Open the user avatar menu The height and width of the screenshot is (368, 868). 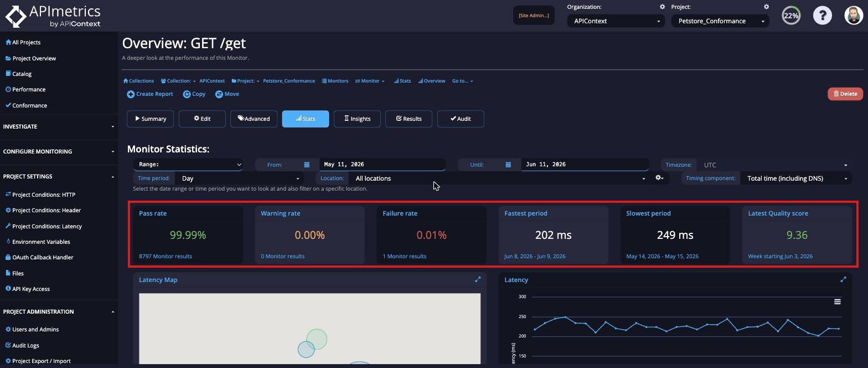click(x=854, y=16)
